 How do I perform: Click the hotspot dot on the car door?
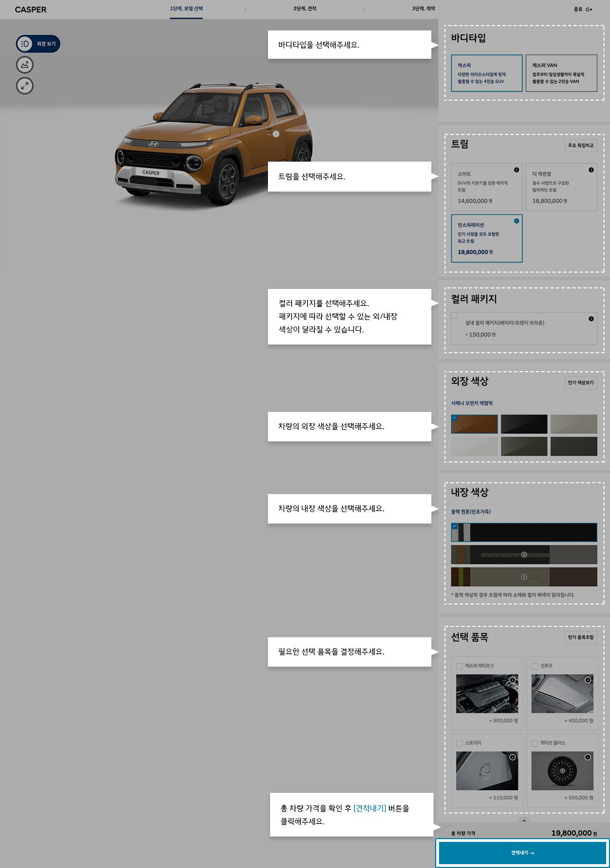276,134
